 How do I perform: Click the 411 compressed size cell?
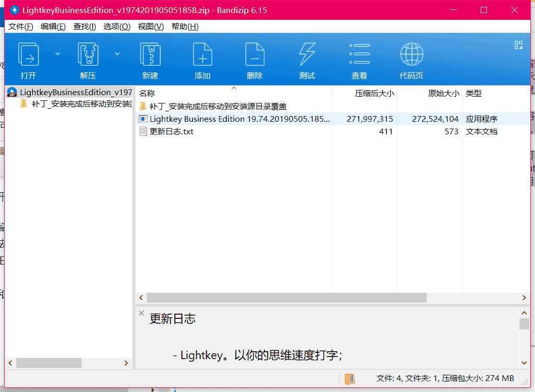click(x=386, y=132)
